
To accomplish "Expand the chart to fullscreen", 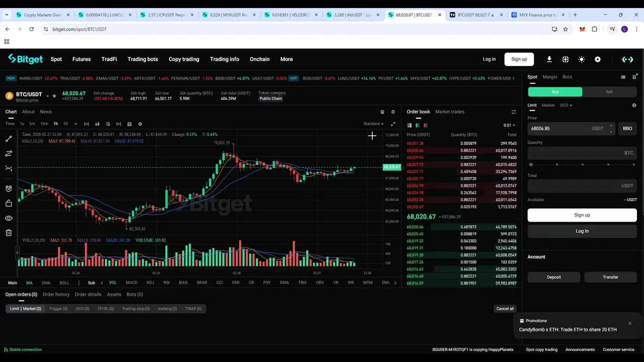I will pyautogui.click(x=393, y=124).
